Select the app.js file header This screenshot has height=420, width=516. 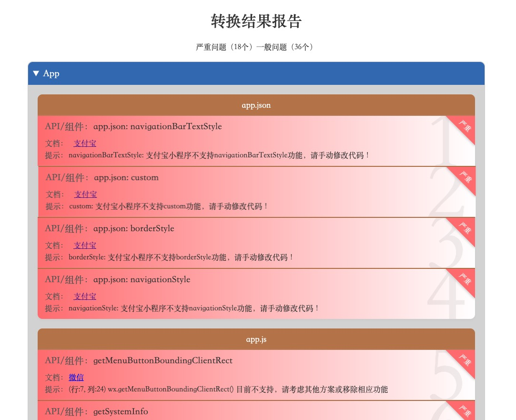(x=256, y=339)
